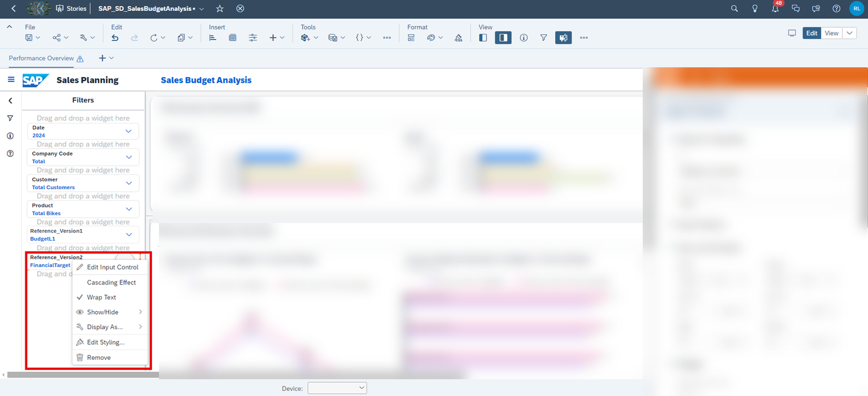The image size is (868, 396).
Task: Click the plus icon in Insert group
Action: click(x=273, y=37)
